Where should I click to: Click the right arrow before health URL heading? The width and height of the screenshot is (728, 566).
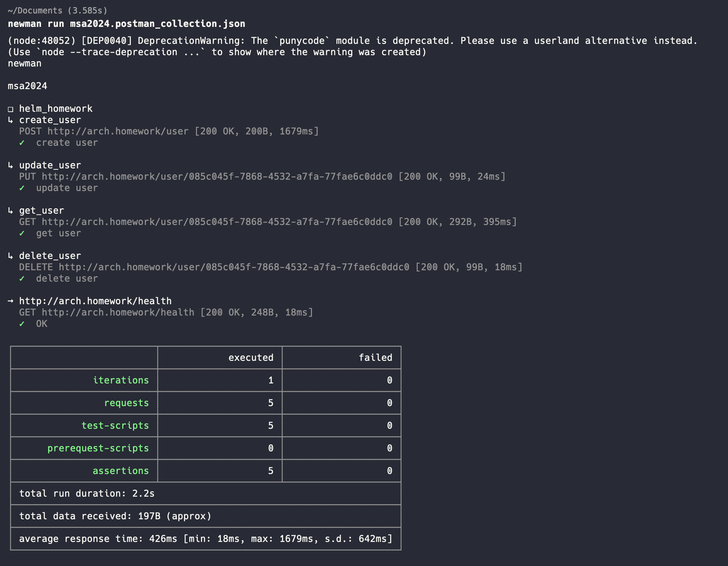click(x=11, y=301)
